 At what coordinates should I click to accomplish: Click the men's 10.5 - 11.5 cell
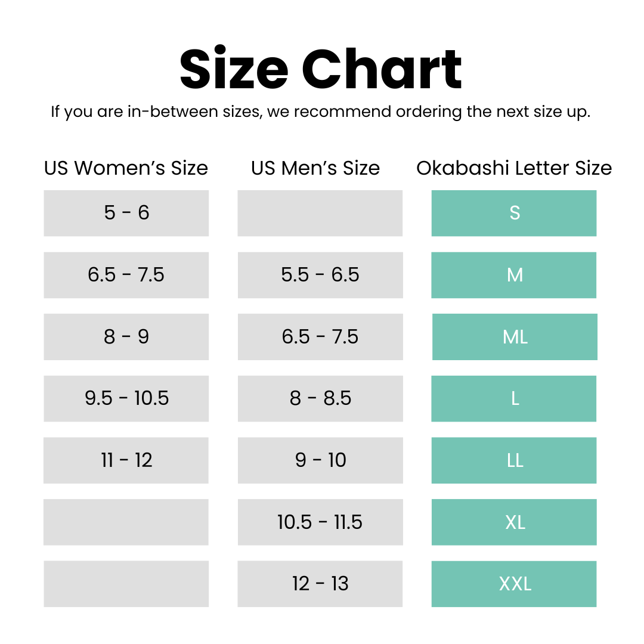pyautogui.click(x=320, y=522)
